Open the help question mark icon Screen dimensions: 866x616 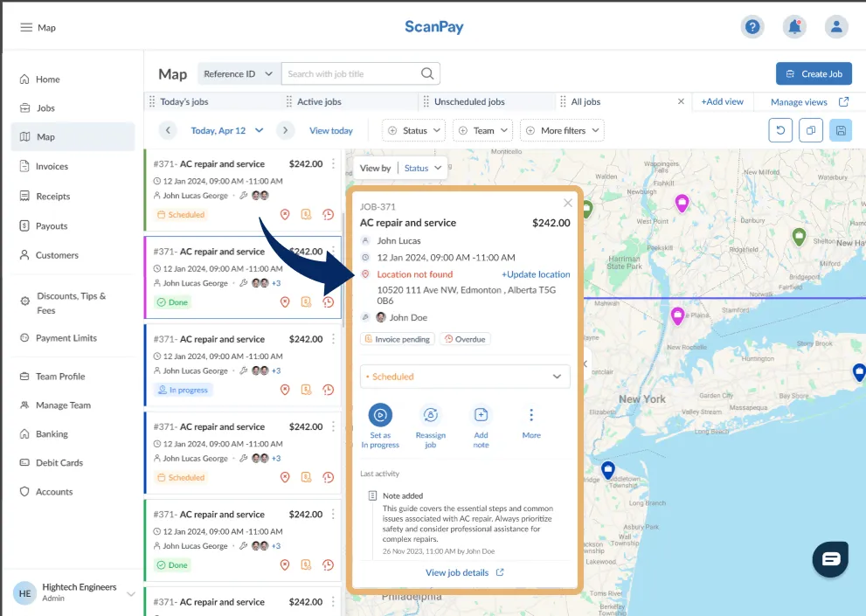point(752,26)
